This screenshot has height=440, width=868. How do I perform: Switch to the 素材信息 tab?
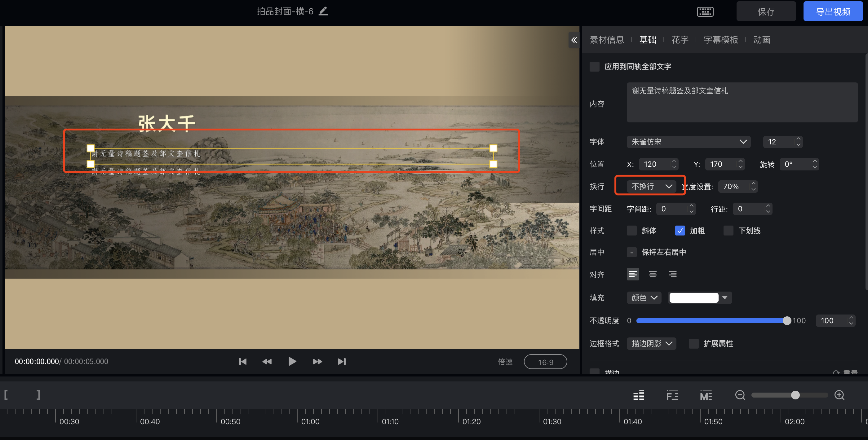(607, 40)
